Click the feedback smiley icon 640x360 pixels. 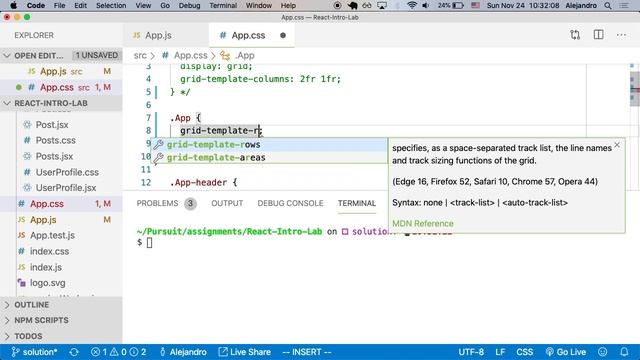(602, 352)
